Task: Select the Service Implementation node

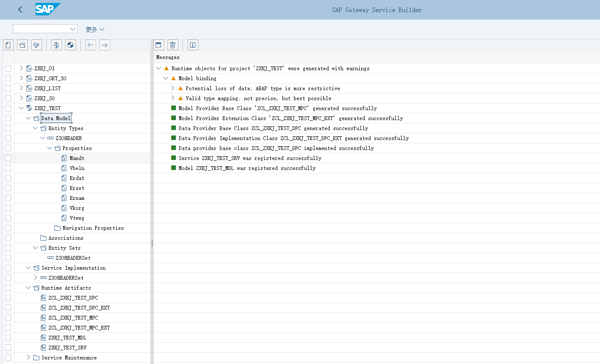Action: point(74,268)
